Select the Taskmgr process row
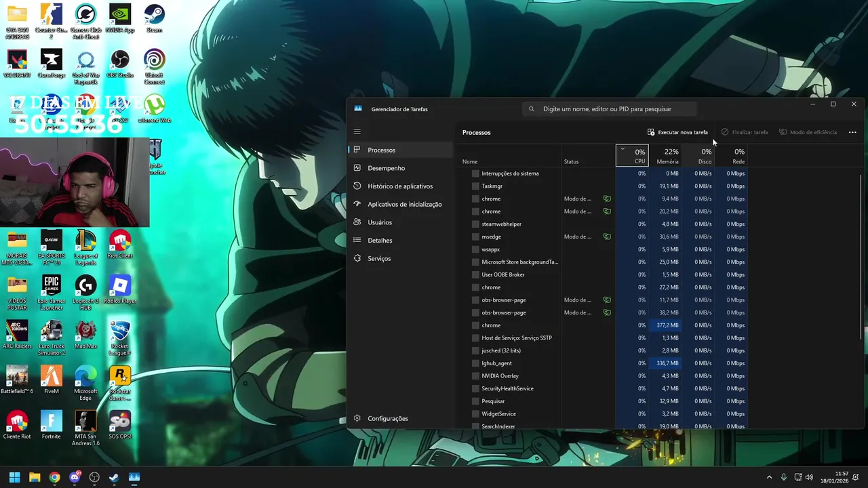This screenshot has height=488, width=868. pos(604,186)
